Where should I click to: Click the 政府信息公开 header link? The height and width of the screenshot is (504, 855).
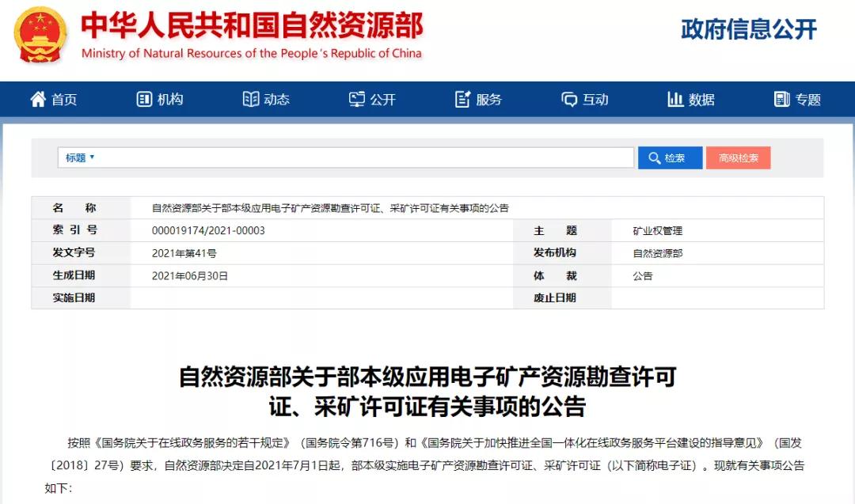(x=748, y=29)
